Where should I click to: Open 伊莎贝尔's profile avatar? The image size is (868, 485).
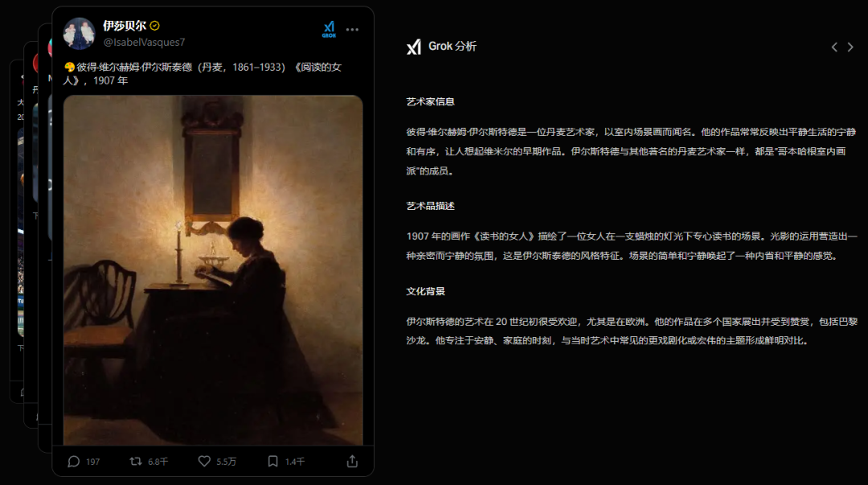click(x=79, y=33)
